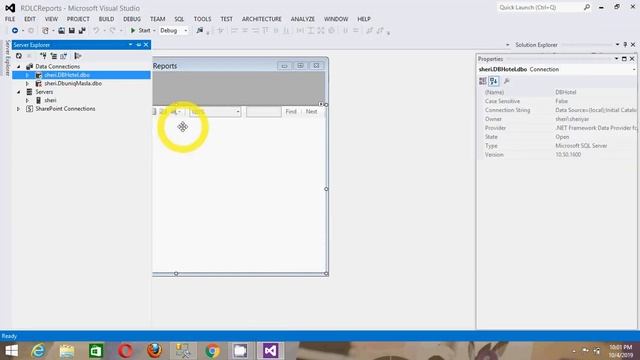640x360 pixels.
Task: Select the SharePoint Connections tree item
Action: [x=65, y=109]
